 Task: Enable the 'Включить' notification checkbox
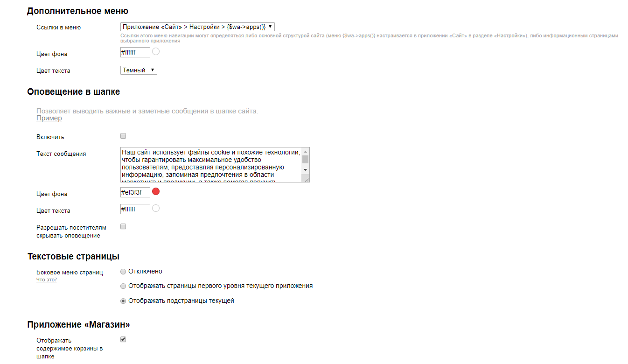tap(123, 136)
